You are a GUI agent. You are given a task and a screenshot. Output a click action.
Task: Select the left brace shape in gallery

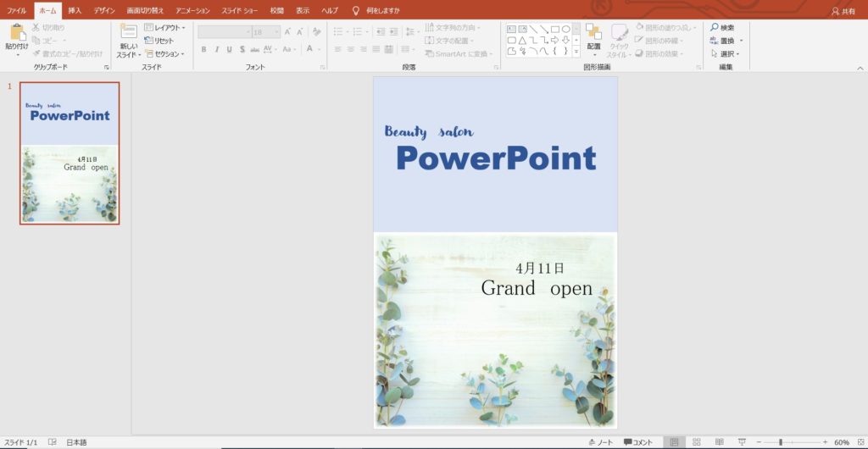(x=554, y=51)
